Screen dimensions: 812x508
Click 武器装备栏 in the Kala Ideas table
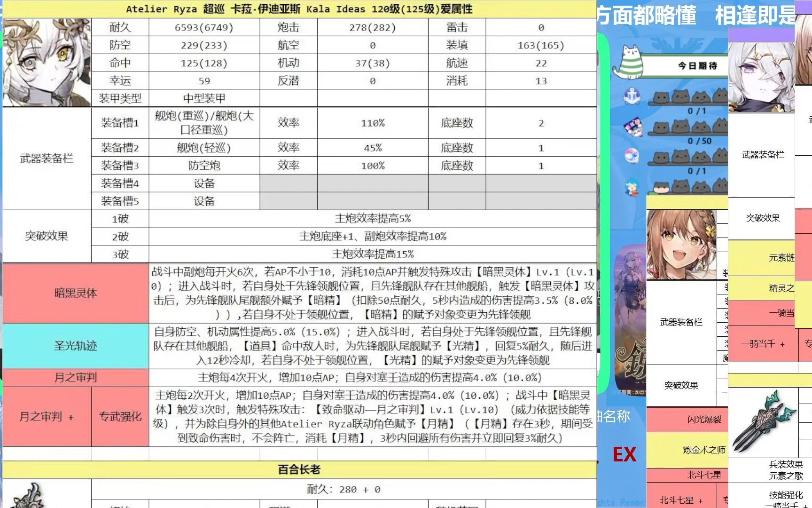tap(47, 159)
